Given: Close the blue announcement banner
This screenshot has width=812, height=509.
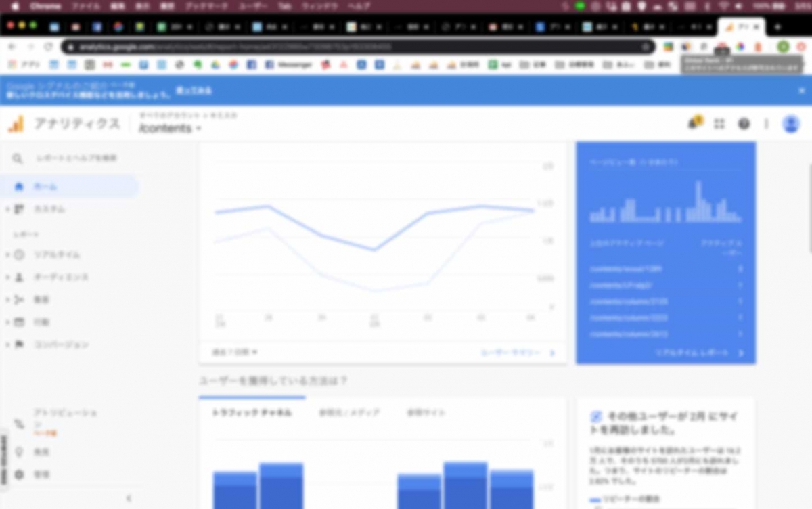Looking at the screenshot, I should coord(802,90).
